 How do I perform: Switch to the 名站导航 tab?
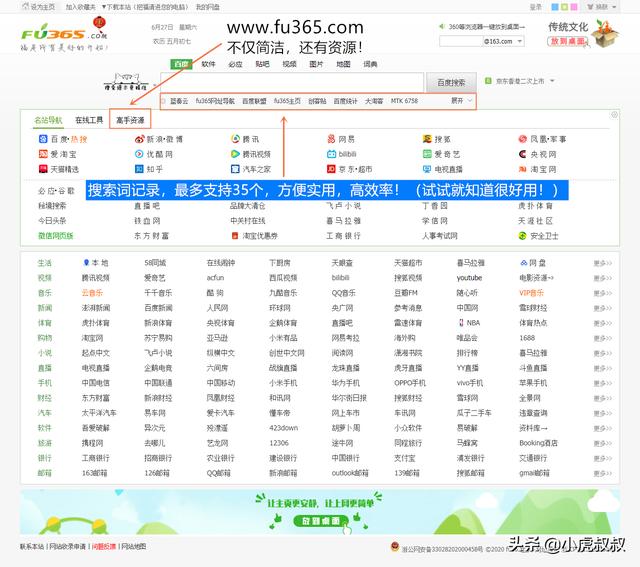coord(48,120)
